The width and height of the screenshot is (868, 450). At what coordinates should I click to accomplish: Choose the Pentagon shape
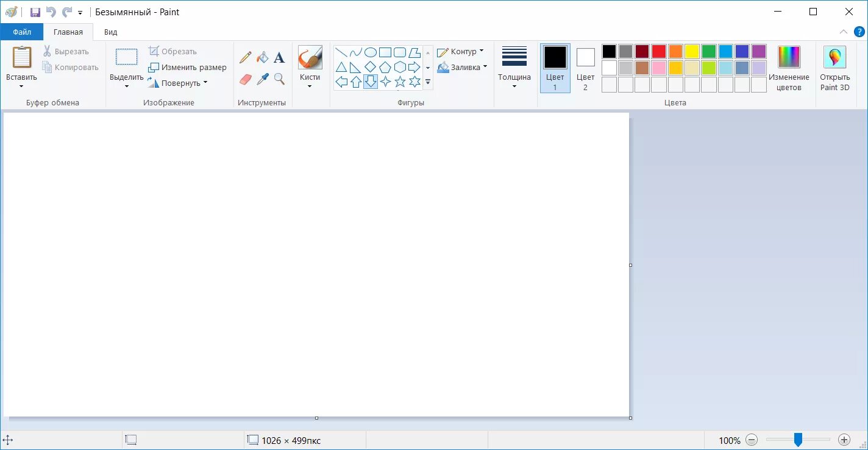coord(385,67)
